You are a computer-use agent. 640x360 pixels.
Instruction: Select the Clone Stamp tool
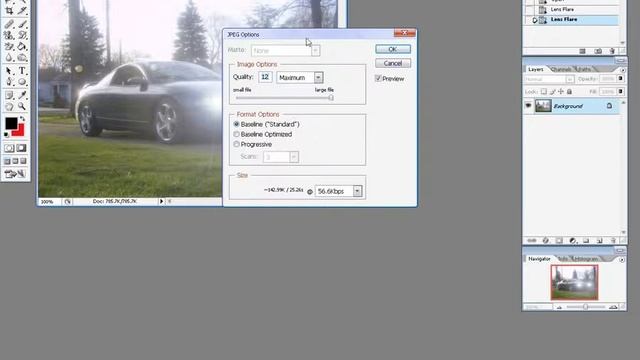pos(9,36)
